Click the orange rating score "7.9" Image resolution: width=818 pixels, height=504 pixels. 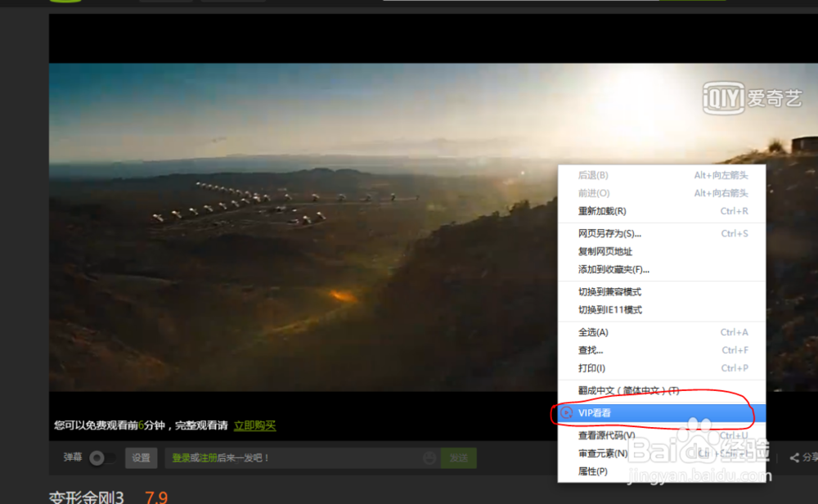coord(156,497)
